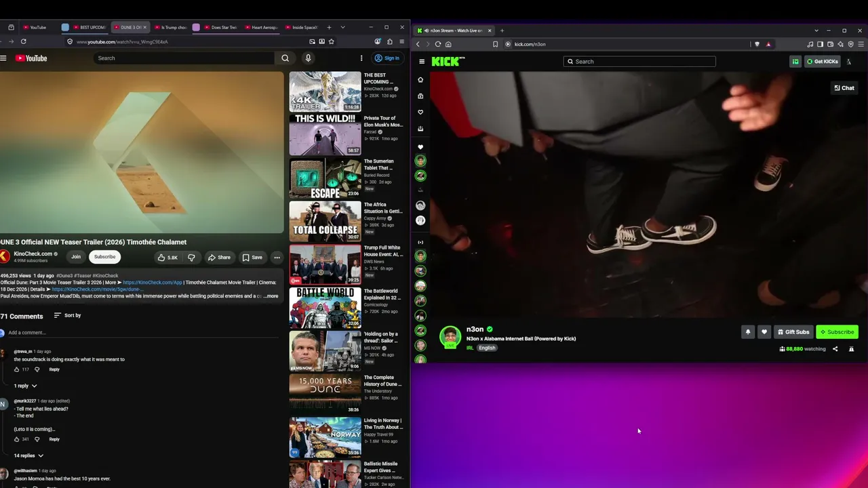Open n3on channel avatar
The image size is (868, 488).
tap(450, 336)
